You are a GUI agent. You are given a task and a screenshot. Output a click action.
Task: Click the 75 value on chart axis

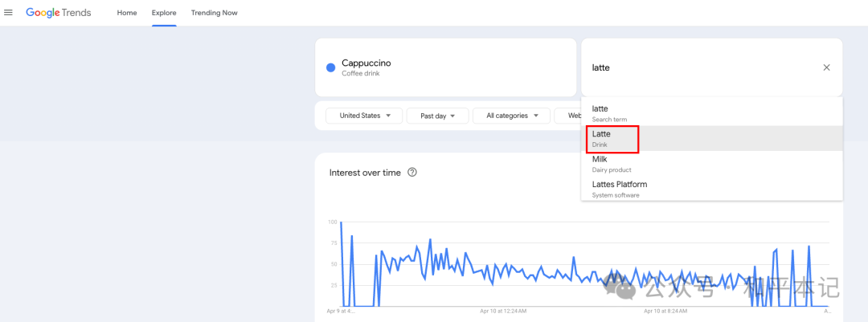point(334,243)
